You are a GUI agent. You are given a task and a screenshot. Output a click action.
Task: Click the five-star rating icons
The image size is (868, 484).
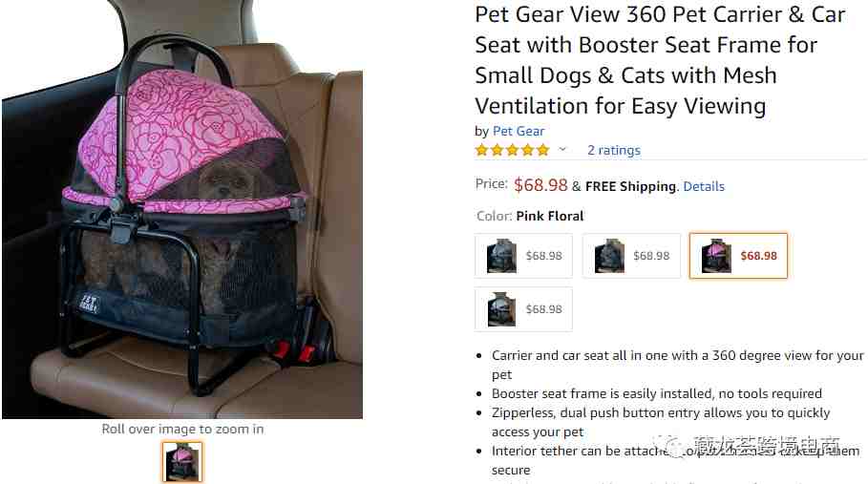512,150
